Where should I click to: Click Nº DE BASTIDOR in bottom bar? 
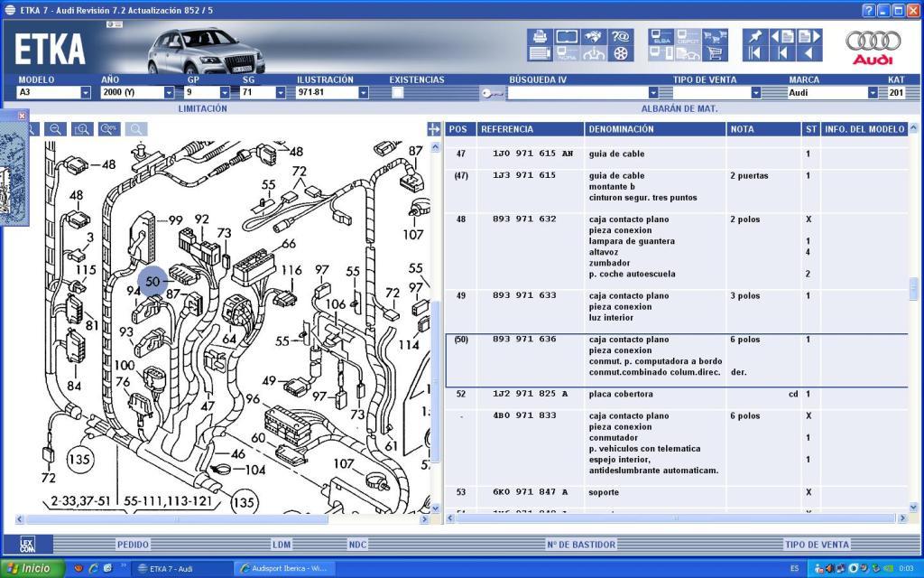pyautogui.click(x=581, y=545)
